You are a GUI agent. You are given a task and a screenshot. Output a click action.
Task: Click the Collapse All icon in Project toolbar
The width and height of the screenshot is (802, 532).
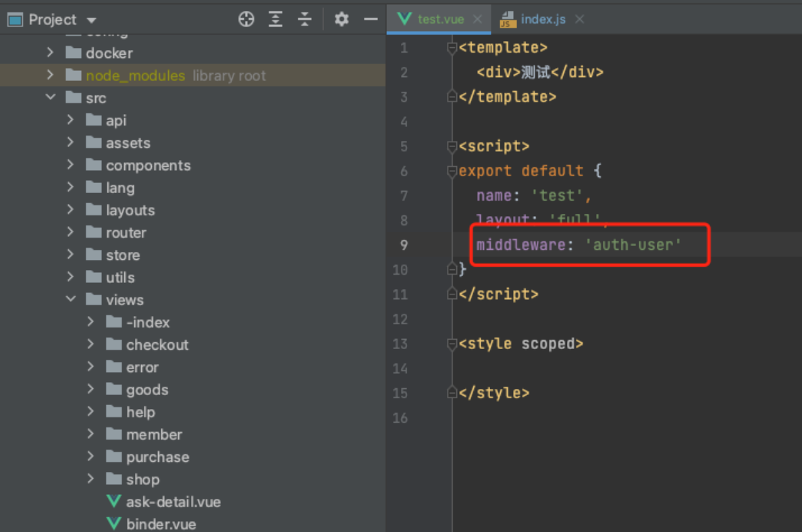pyautogui.click(x=304, y=20)
